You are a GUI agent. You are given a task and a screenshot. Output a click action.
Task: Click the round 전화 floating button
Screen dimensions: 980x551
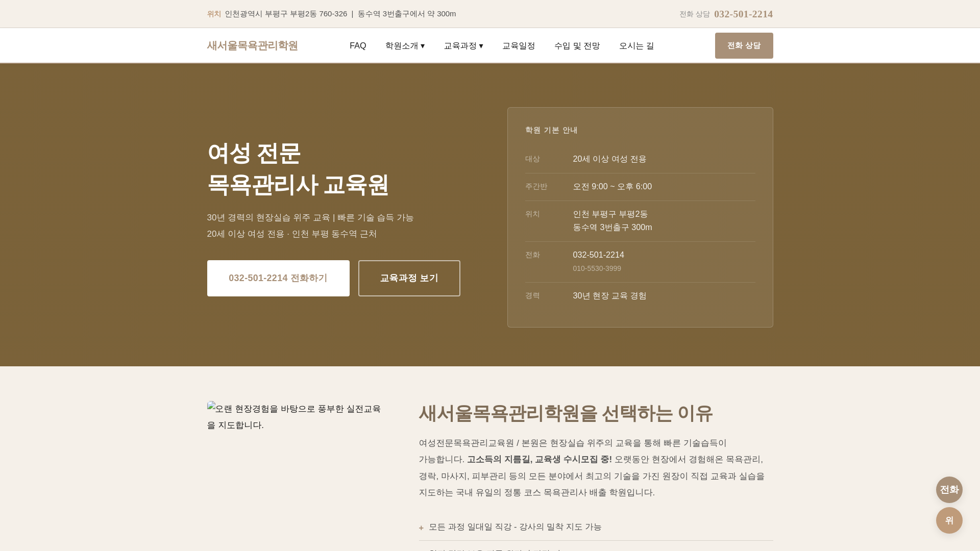tap(949, 490)
